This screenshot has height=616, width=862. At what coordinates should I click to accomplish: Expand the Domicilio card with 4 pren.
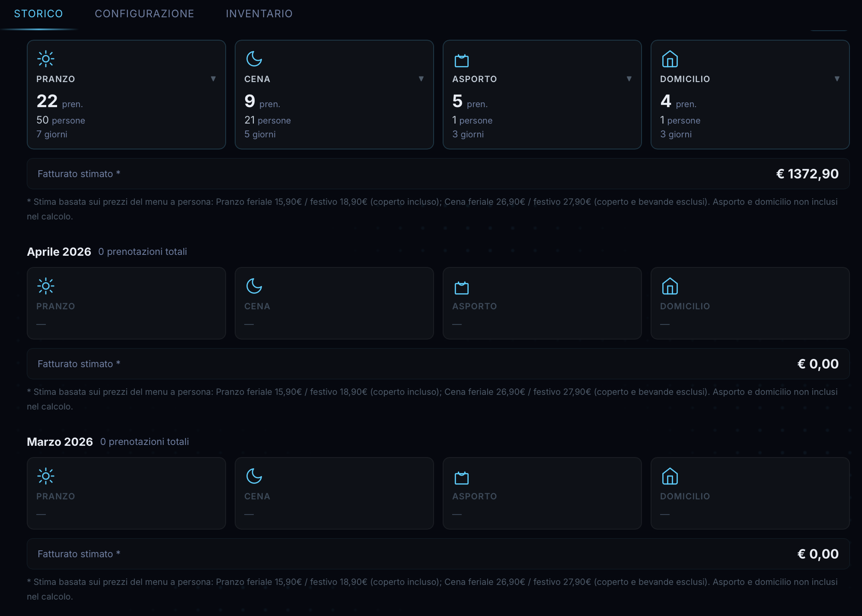(837, 79)
